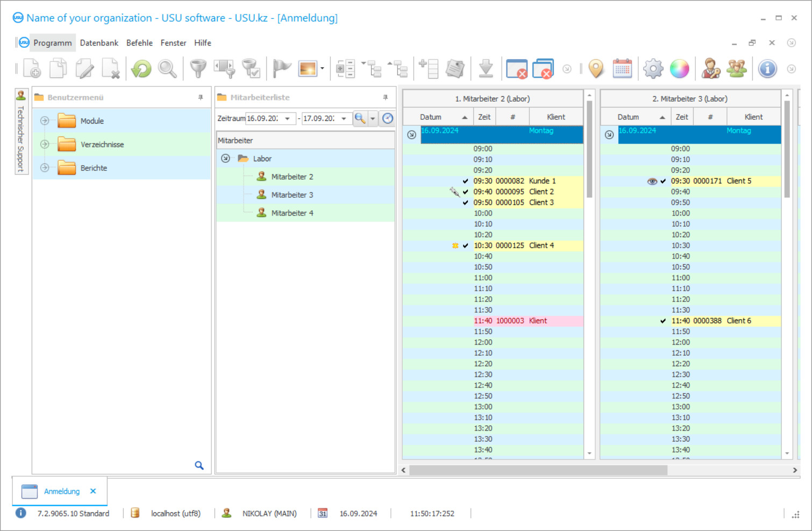Screen dimensions: 812x531
Task: Unpin the Mitarbeiterliste panel
Action: pos(384,97)
